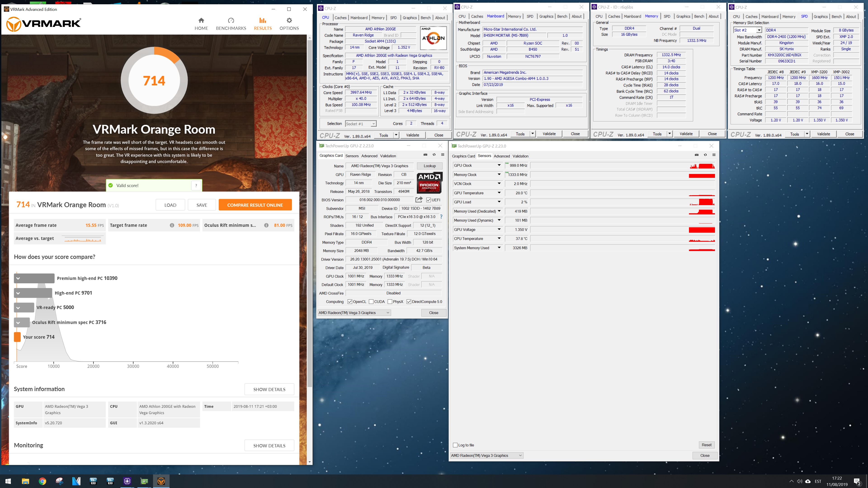Screen dimensions: 868x488
Task: Expand the High-end PC comparison
Action: tap(18, 293)
